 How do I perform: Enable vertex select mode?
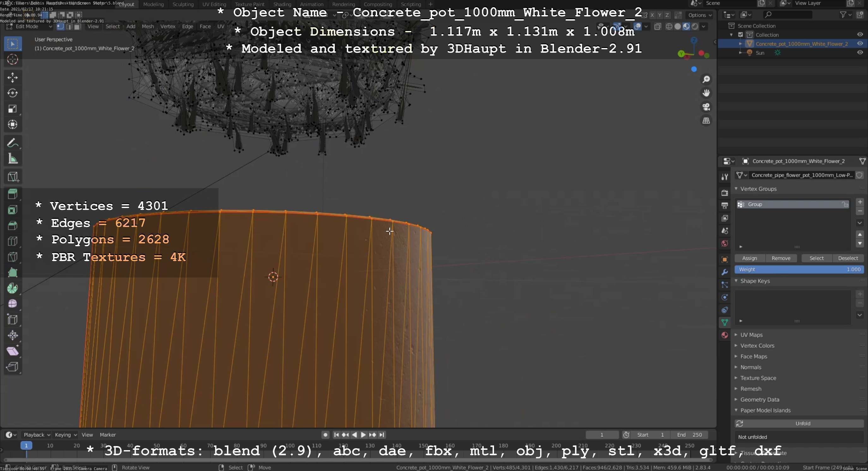point(61,27)
